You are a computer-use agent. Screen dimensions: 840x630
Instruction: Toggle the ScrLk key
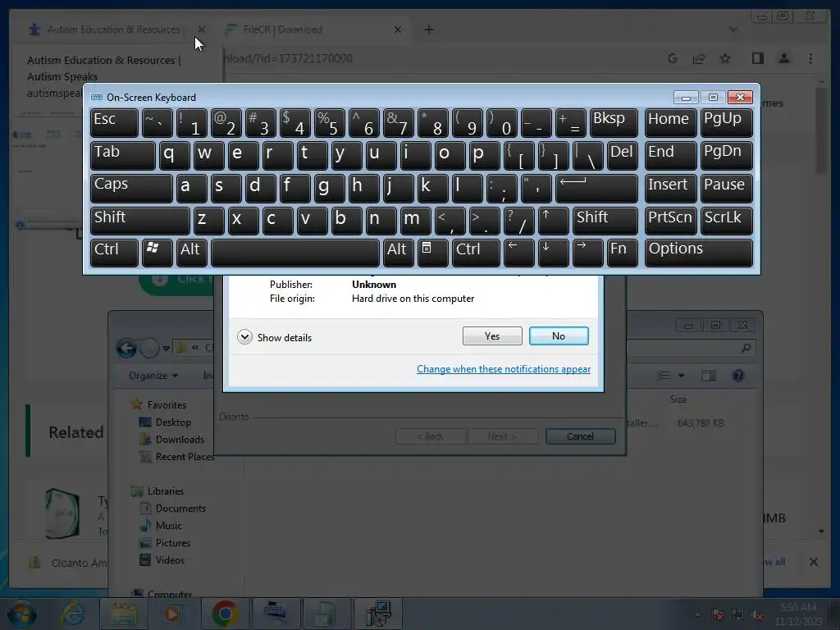tap(727, 221)
